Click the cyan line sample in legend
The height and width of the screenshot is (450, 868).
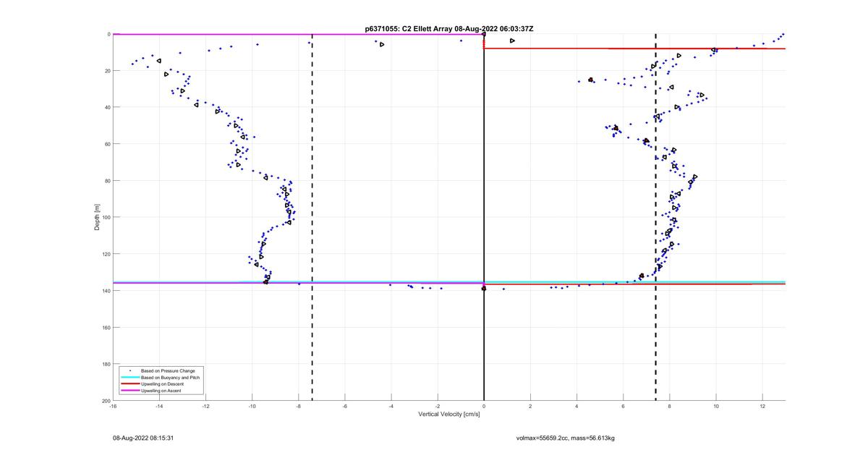[129, 378]
